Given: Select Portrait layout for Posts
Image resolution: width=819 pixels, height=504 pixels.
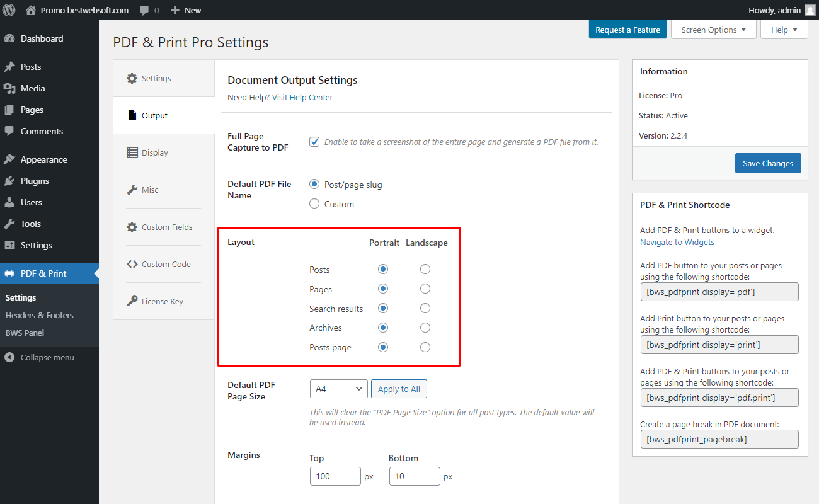Looking at the screenshot, I should click(383, 269).
